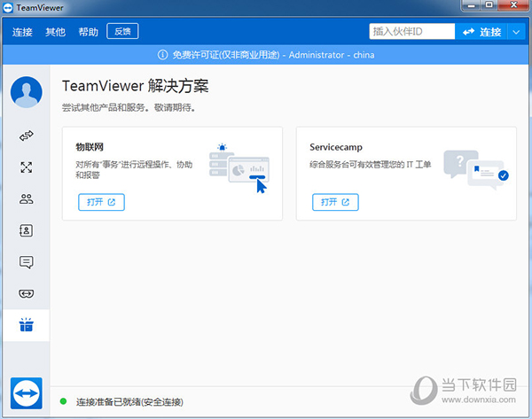This screenshot has height=419, width=532.
Task: Open the 物联网 card's 打开 button
Action: [101, 202]
